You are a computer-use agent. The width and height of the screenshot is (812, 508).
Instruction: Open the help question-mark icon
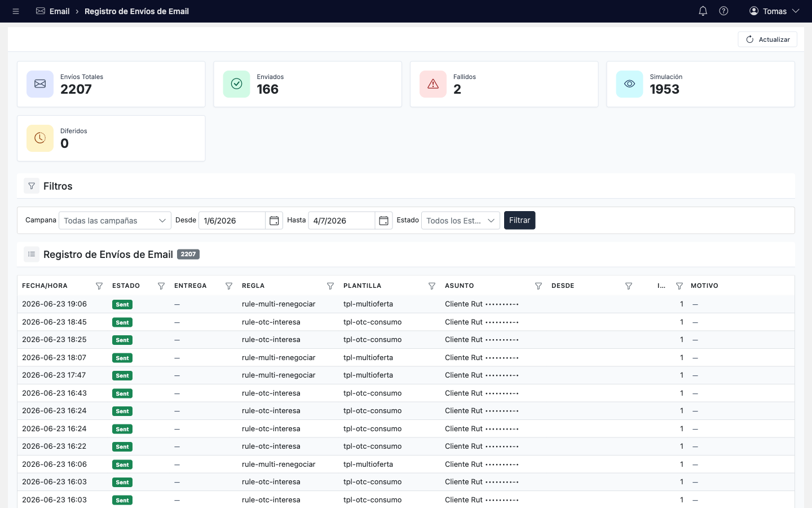(723, 11)
